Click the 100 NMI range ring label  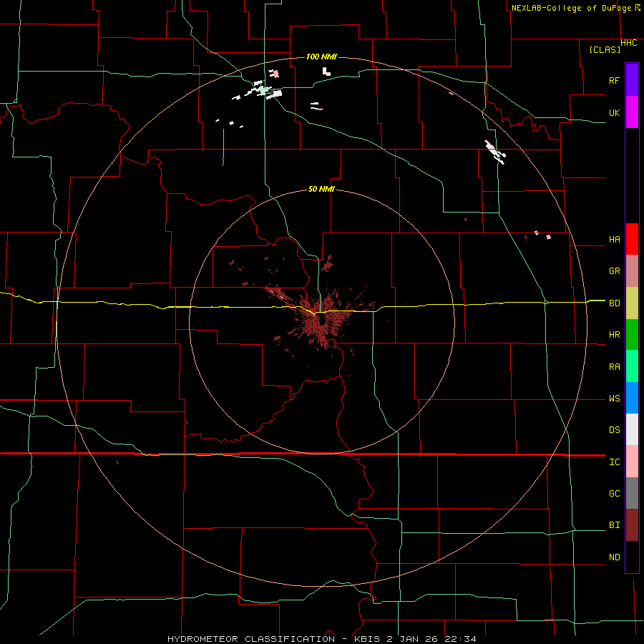321,57
